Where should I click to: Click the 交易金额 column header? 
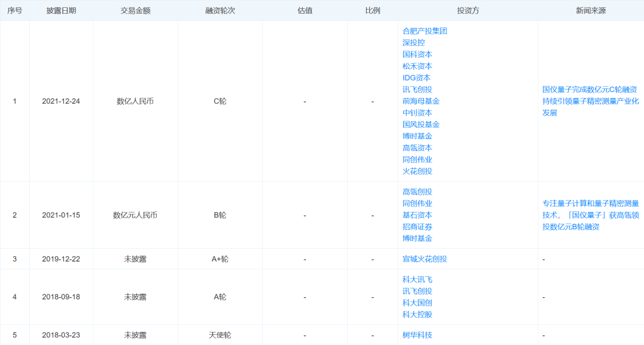135,11
